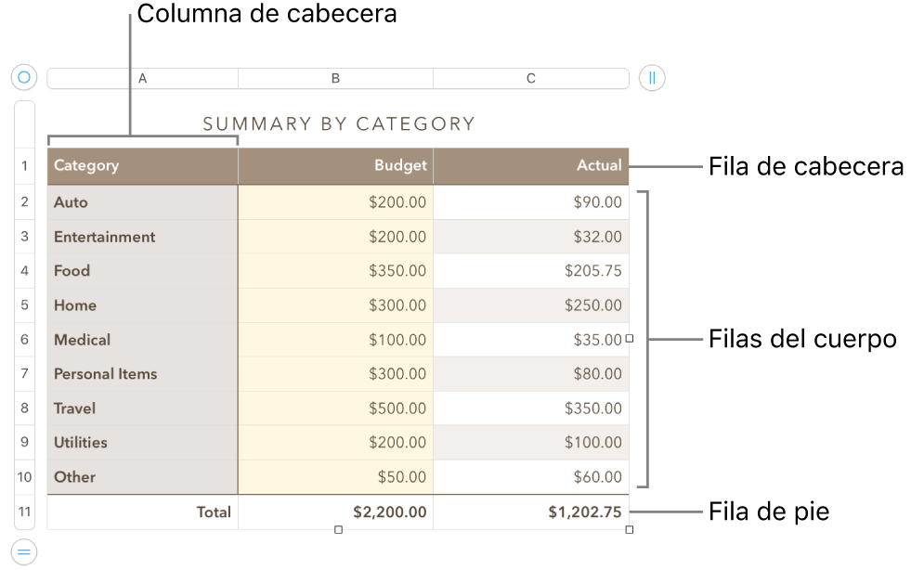
Task: Click the Category header cell
Action: point(141,165)
